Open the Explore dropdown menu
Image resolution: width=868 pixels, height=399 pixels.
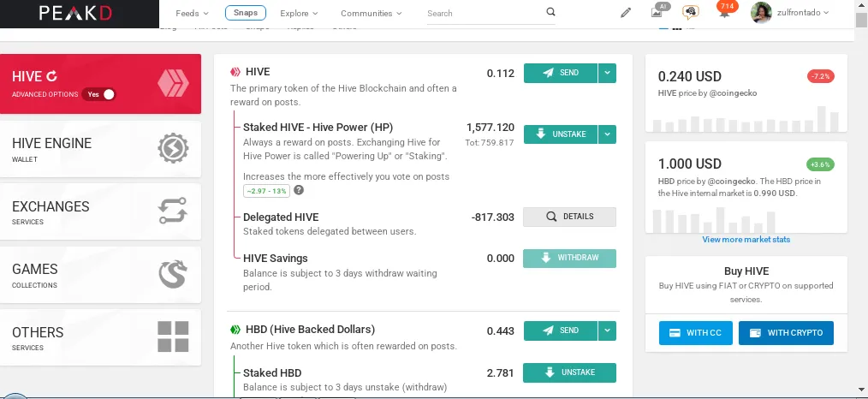pos(299,13)
